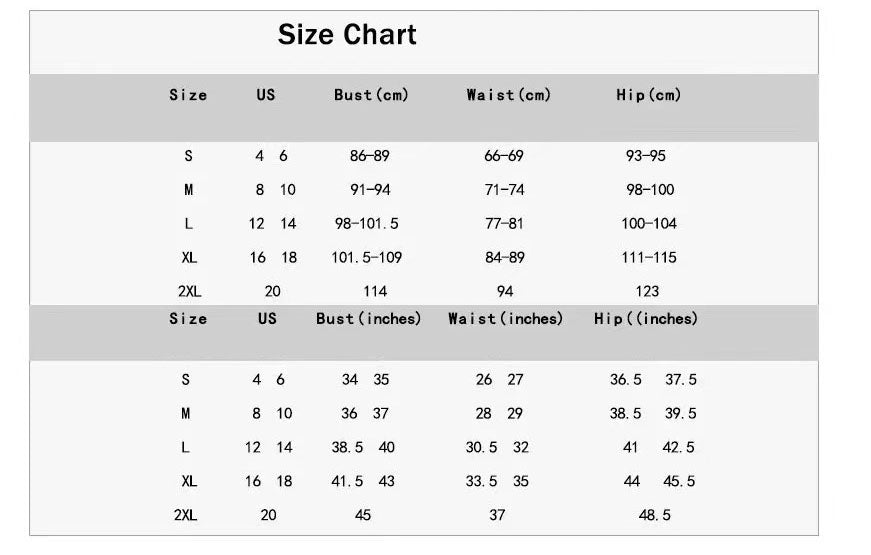
Task: Select the 86-89 bust value
Action: click(x=369, y=156)
